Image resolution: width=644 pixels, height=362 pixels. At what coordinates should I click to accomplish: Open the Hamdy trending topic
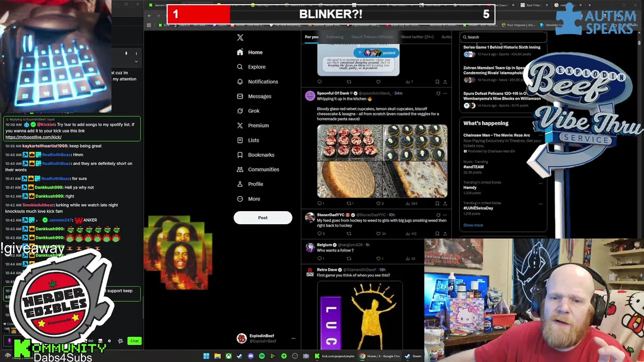pos(470,188)
